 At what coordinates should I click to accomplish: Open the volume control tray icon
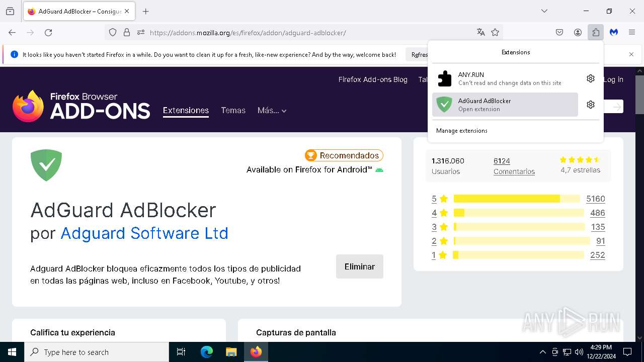579,352
